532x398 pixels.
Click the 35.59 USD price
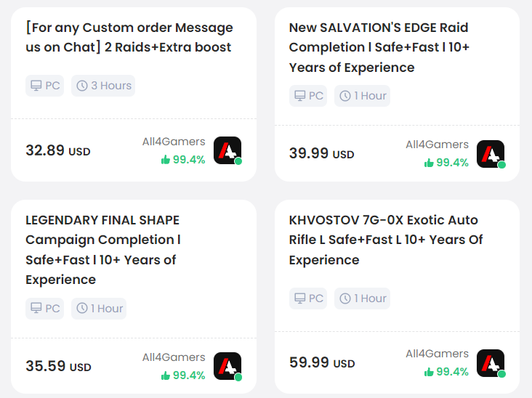58,366
